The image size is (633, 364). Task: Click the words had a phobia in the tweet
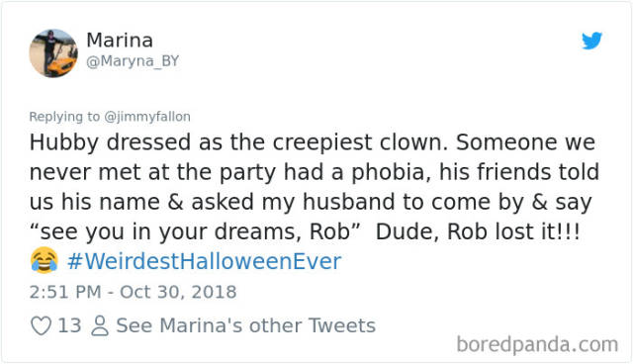pos(357,172)
